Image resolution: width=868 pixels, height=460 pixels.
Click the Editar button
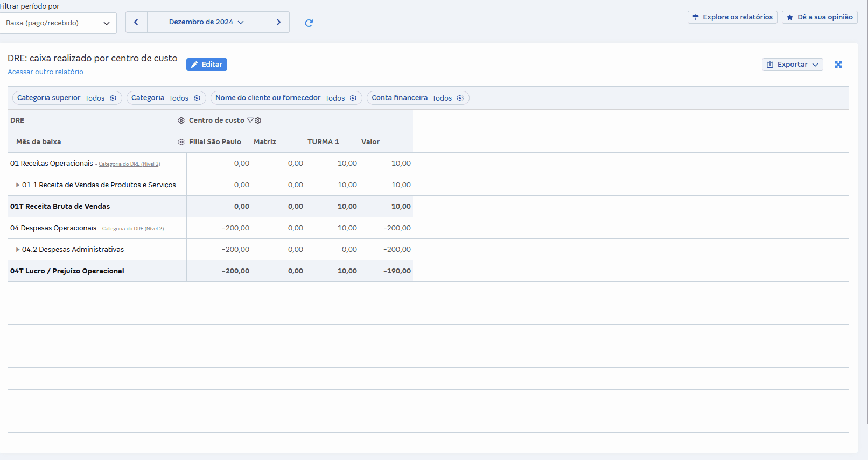coord(207,65)
